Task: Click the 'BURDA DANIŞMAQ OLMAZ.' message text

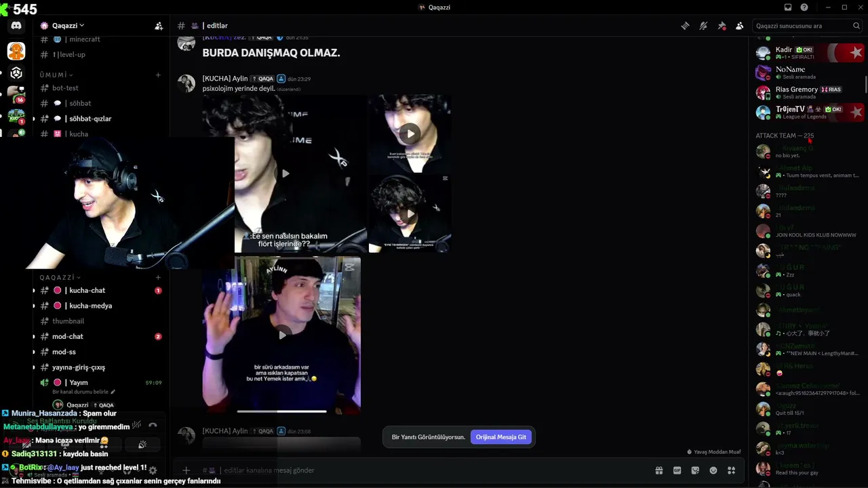Action: click(271, 52)
